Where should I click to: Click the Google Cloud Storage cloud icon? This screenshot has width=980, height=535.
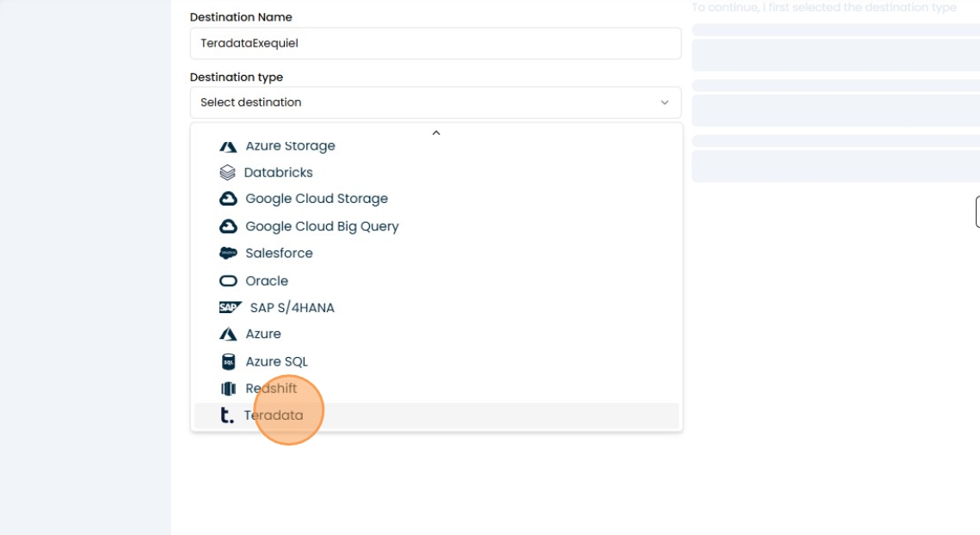pyautogui.click(x=228, y=199)
